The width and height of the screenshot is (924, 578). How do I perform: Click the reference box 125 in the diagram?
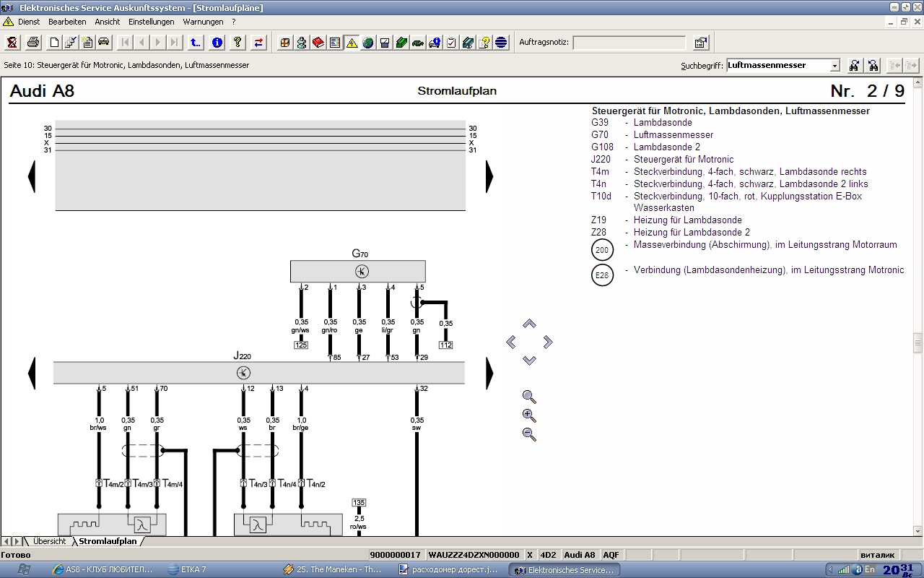301,345
